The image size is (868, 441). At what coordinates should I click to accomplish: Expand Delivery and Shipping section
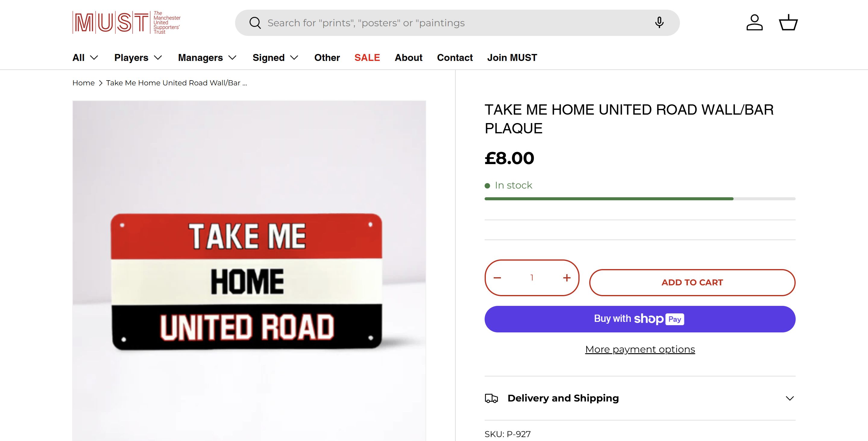coord(790,398)
